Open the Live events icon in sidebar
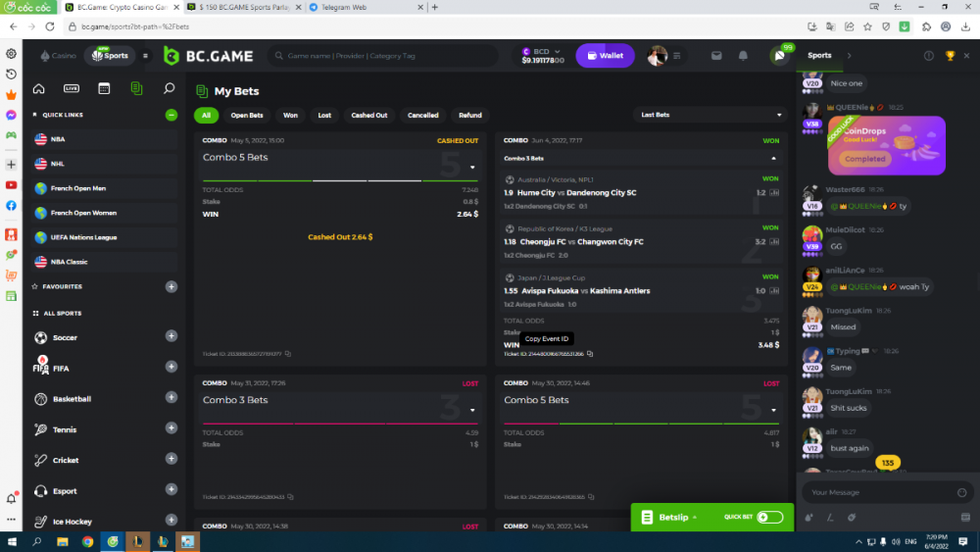This screenshot has height=552, width=980. 72,88
